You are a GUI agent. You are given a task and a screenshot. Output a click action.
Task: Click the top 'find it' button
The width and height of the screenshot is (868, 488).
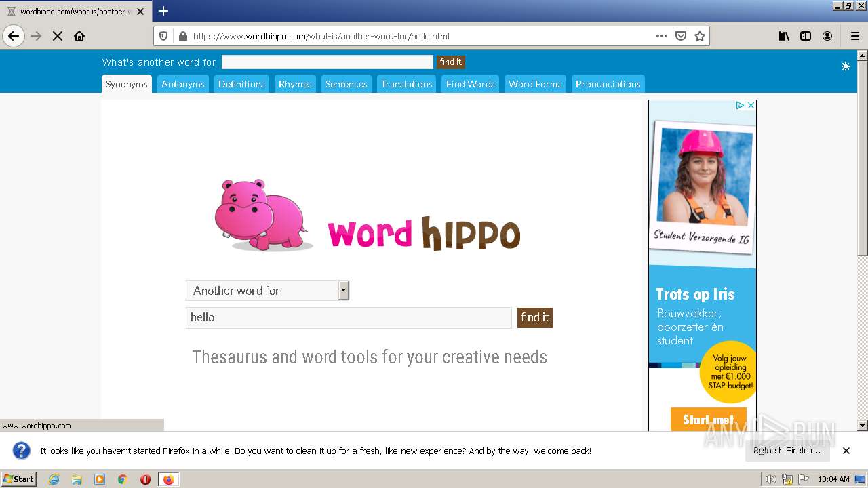click(451, 62)
